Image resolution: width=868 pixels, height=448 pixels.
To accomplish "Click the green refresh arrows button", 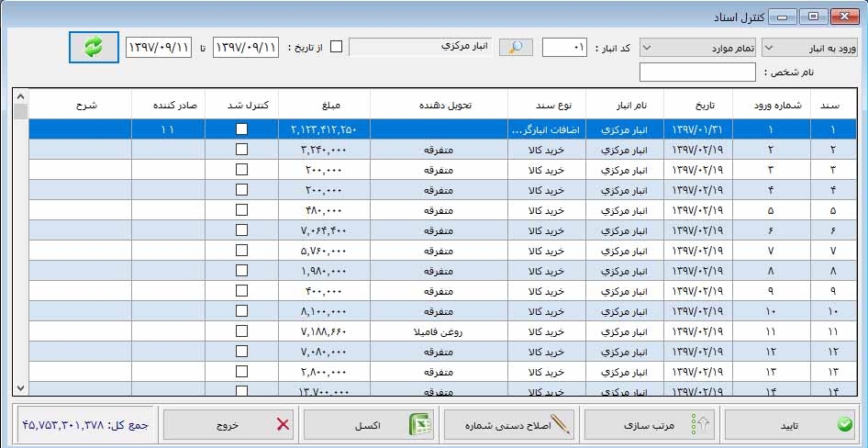I will click(94, 48).
